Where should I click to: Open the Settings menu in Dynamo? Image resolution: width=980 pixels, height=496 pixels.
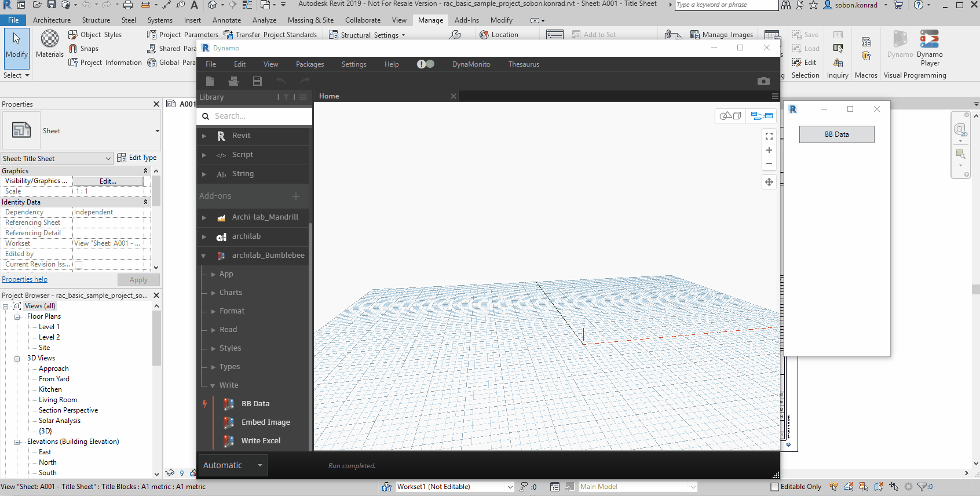pos(354,64)
